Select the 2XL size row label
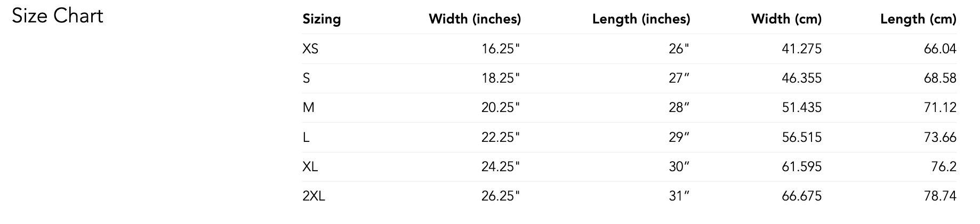 click(314, 196)
